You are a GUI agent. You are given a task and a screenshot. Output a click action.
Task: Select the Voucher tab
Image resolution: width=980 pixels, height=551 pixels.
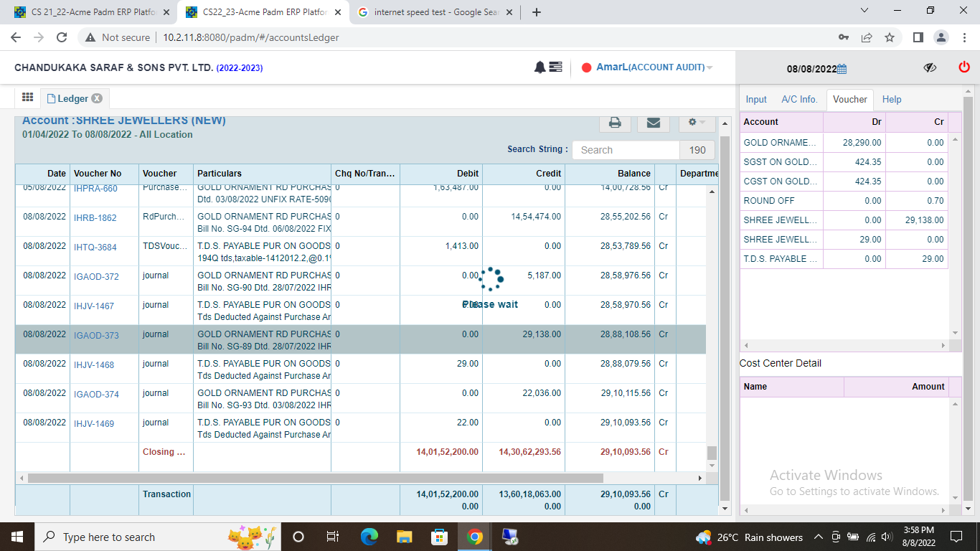(850, 99)
